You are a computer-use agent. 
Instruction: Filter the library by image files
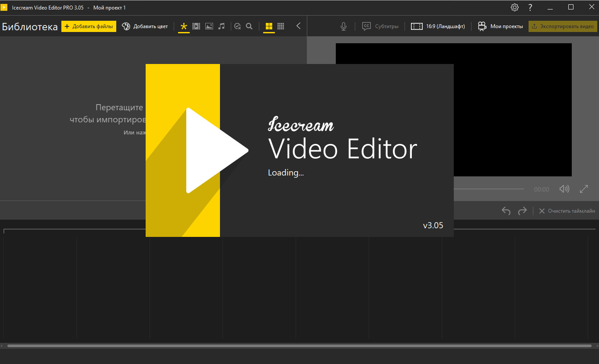(x=209, y=26)
